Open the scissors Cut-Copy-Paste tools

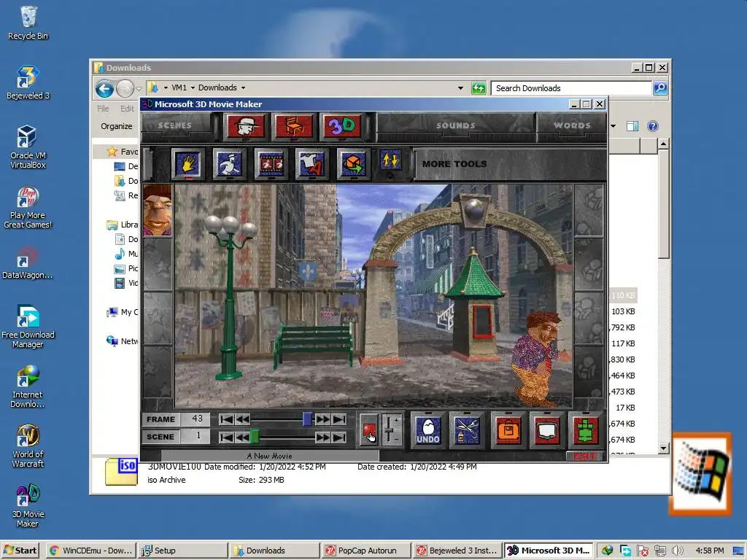click(x=466, y=430)
